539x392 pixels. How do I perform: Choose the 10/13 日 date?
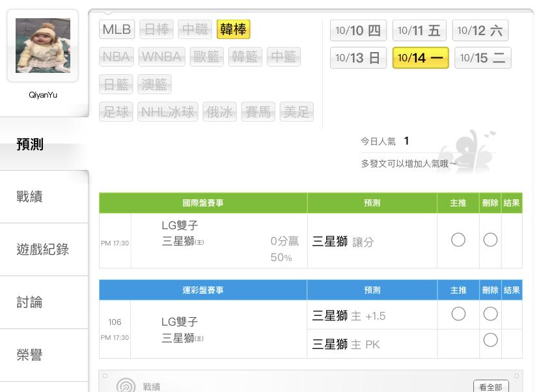(x=358, y=58)
